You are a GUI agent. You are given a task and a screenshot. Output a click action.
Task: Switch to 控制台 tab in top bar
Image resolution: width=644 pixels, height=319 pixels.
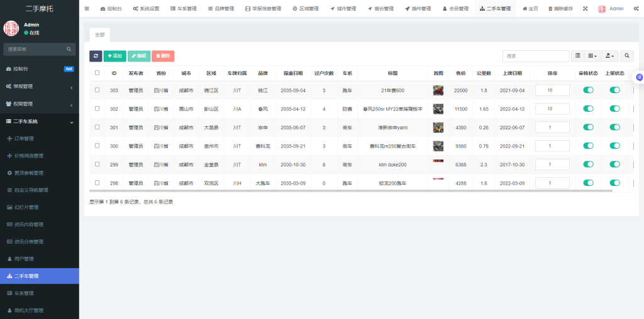pyautogui.click(x=111, y=9)
